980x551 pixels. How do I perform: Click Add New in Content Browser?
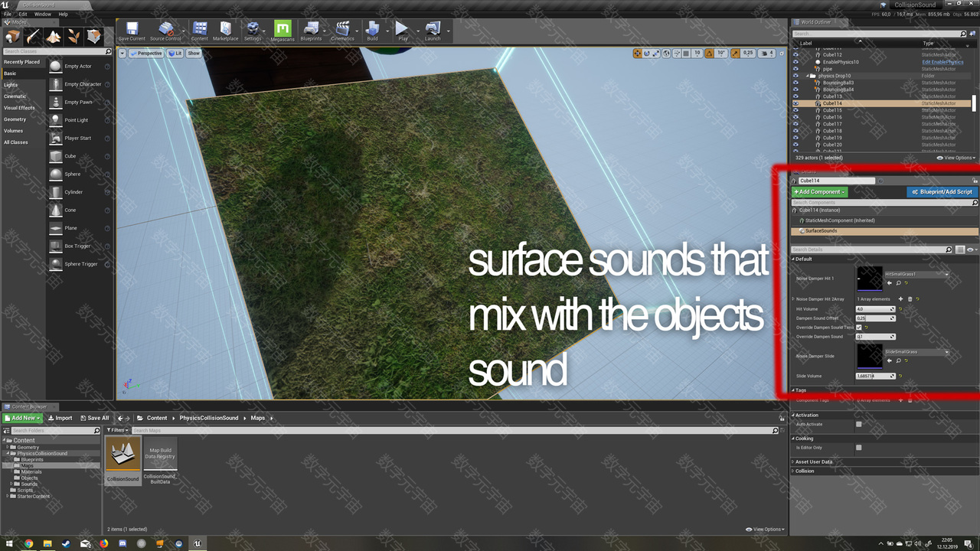tap(22, 418)
